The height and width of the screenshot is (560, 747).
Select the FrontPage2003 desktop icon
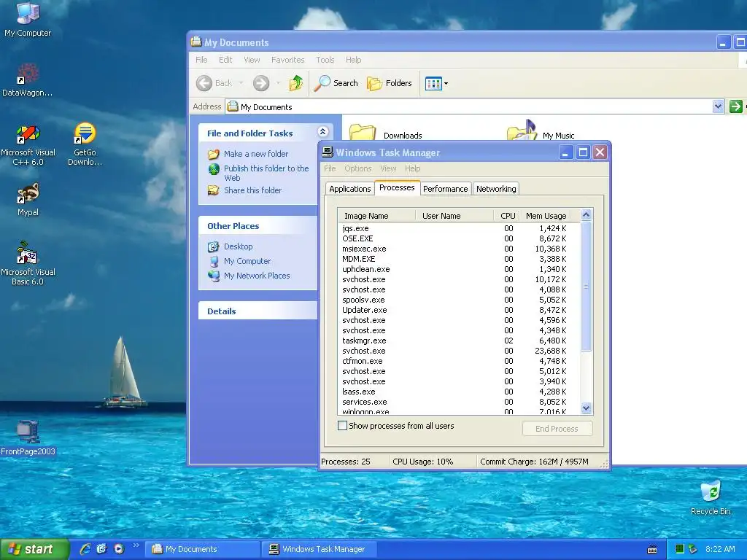pos(28,438)
